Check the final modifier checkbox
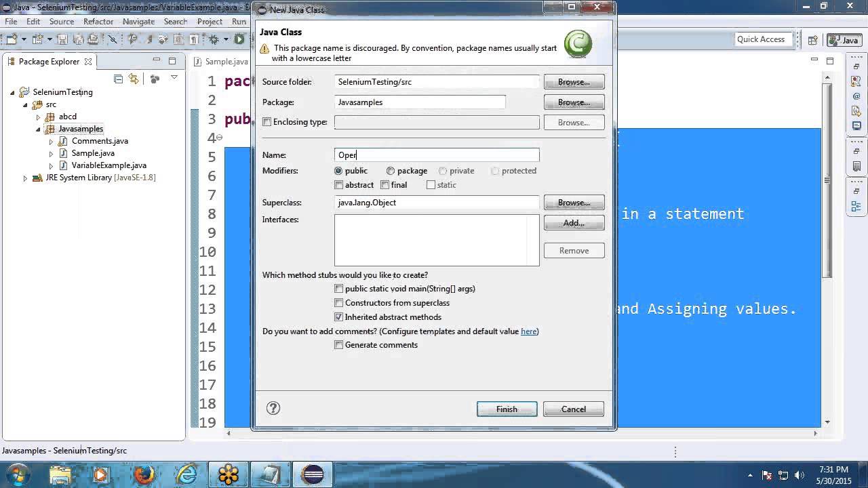Screen dimensions: 868x488 coord(384,185)
